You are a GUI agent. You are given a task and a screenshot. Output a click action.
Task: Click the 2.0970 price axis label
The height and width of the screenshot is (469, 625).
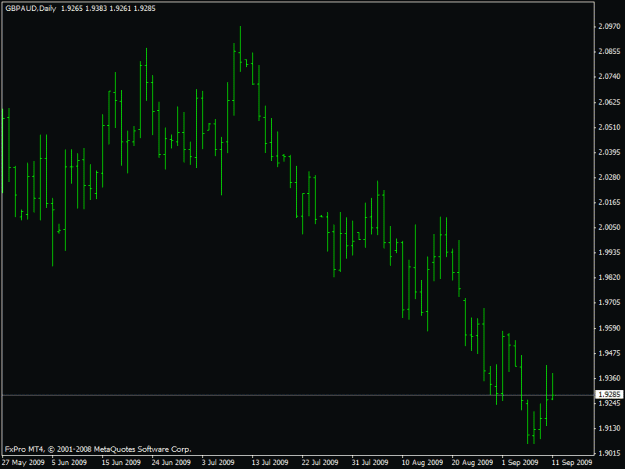[609, 26]
